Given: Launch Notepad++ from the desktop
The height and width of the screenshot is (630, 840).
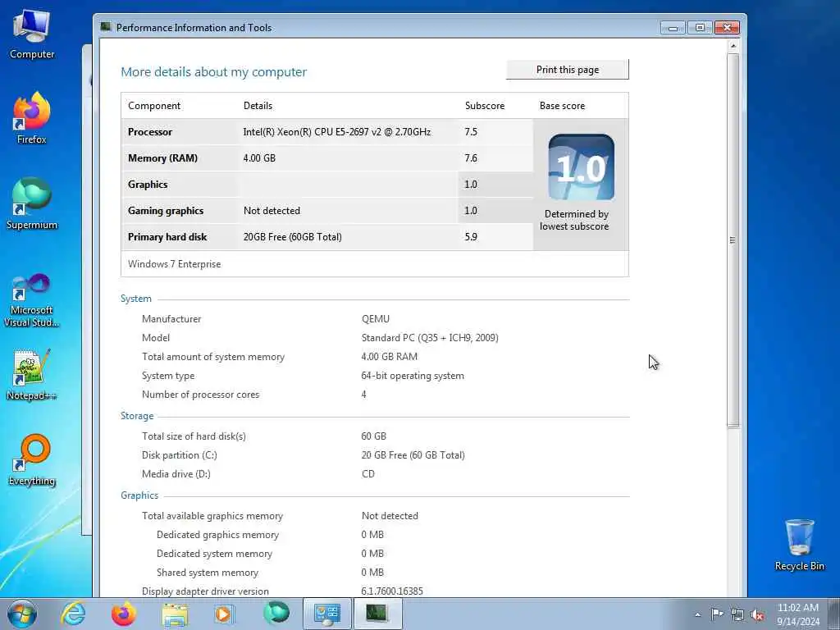Looking at the screenshot, I should pos(32,375).
